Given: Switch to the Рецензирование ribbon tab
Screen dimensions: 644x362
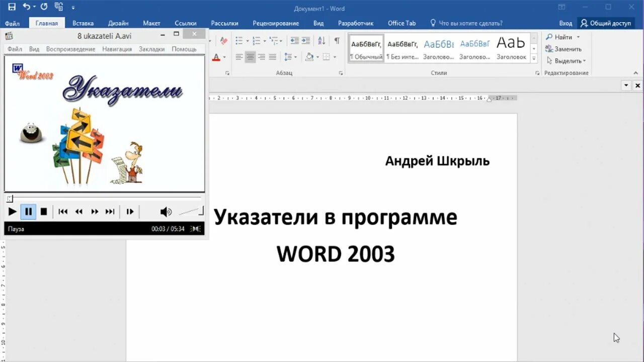Looking at the screenshot, I should [276, 23].
